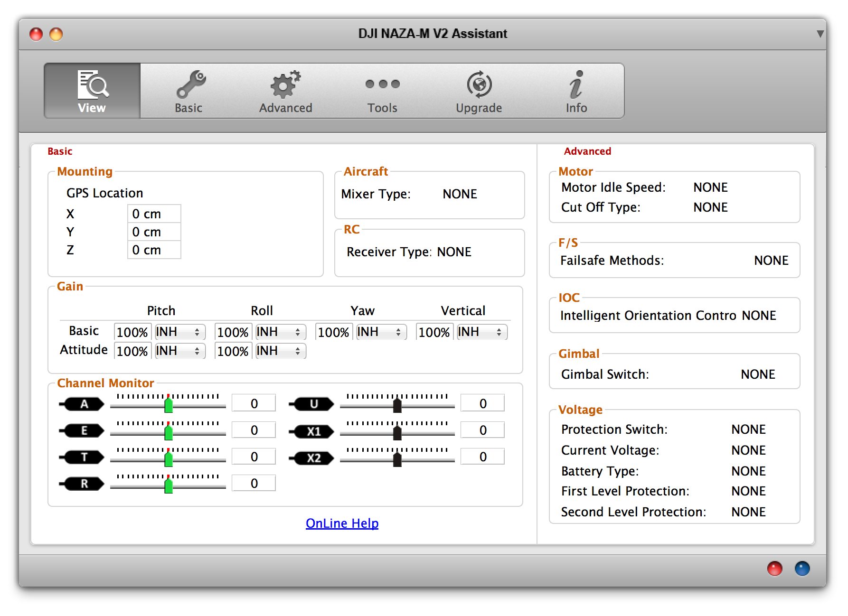Screen dimensions: 848x616
Task: Open the OnLine Help link
Action: click(x=342, y=523)
